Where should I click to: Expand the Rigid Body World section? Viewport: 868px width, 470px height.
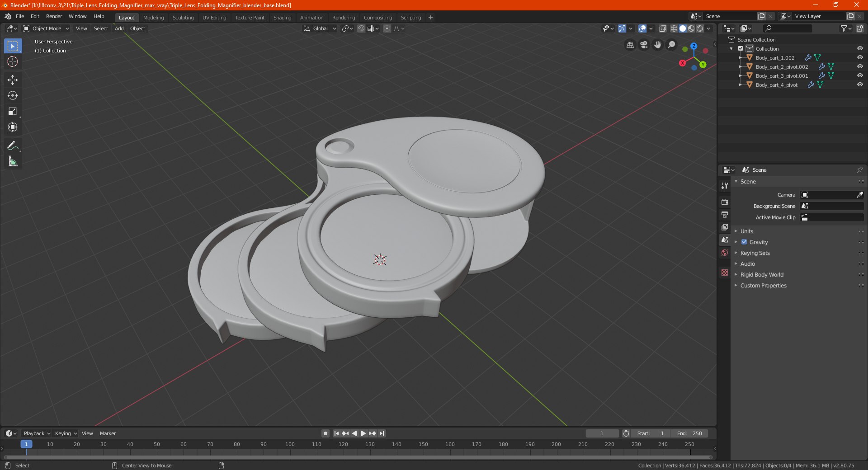pyautogui.click(x=762, y=274)
